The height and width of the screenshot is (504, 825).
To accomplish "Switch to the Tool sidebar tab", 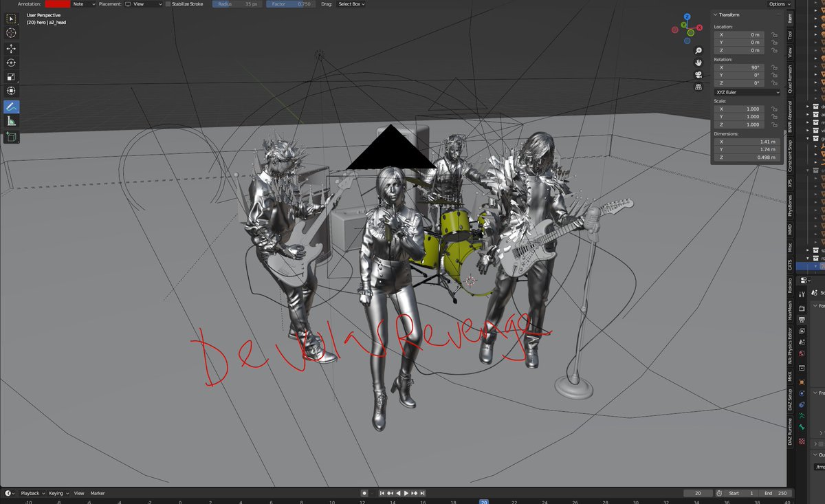I will coord(789,34).
